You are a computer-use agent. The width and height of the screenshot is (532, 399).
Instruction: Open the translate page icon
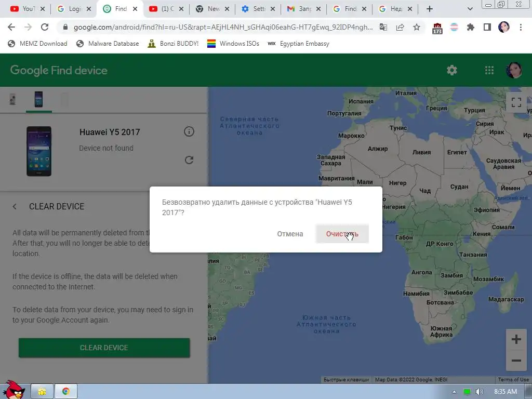(383, 27)
